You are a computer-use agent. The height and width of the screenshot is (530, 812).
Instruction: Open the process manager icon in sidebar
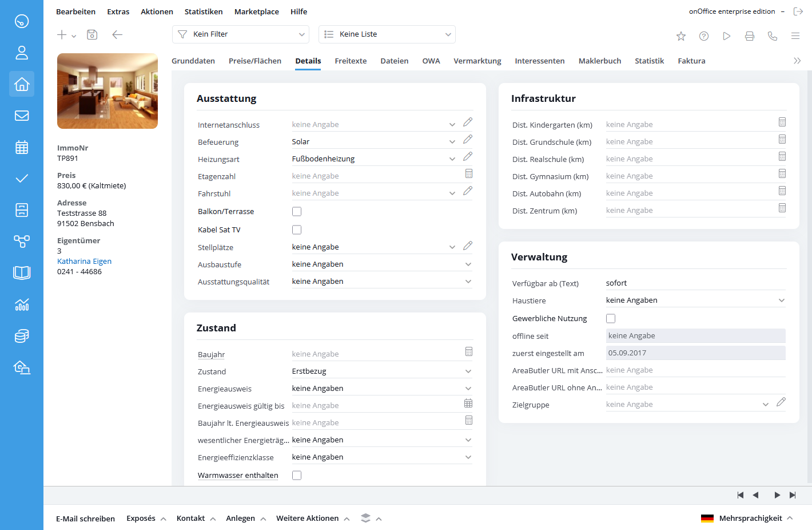(22, 242)
